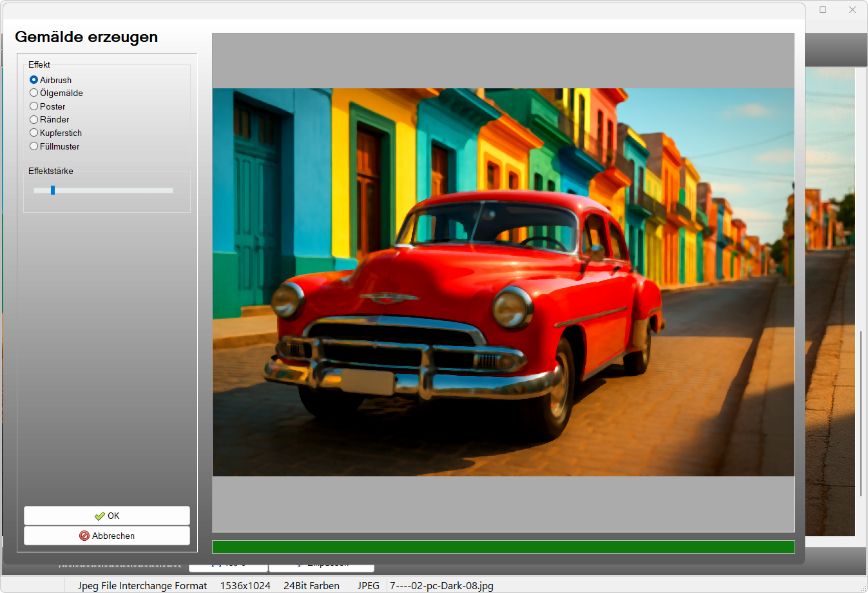Click the Jpeg File Interchange Format status field
868x593 pixels.
click(x=142, y=585)
